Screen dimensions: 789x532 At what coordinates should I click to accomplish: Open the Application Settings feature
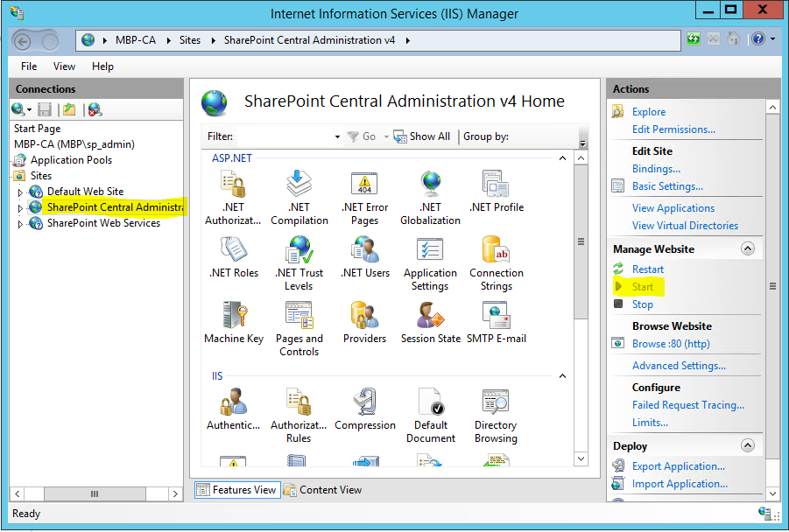[x=430, y=263]
